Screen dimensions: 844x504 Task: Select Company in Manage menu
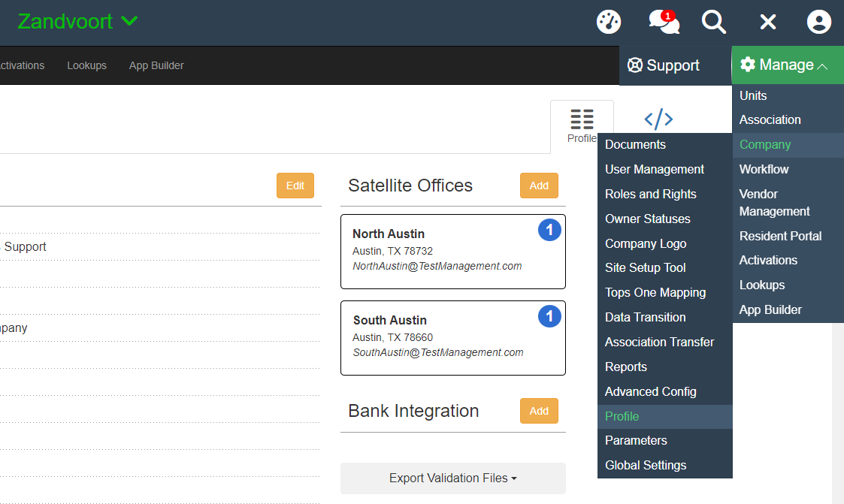[788, 145]
